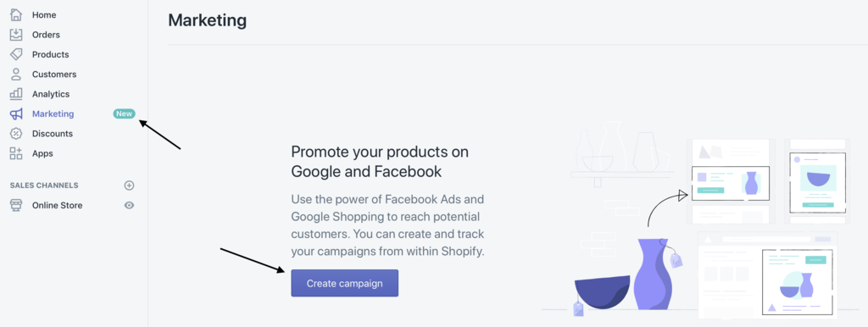Add a sales channel with plus icon

[x=129, y=186]
